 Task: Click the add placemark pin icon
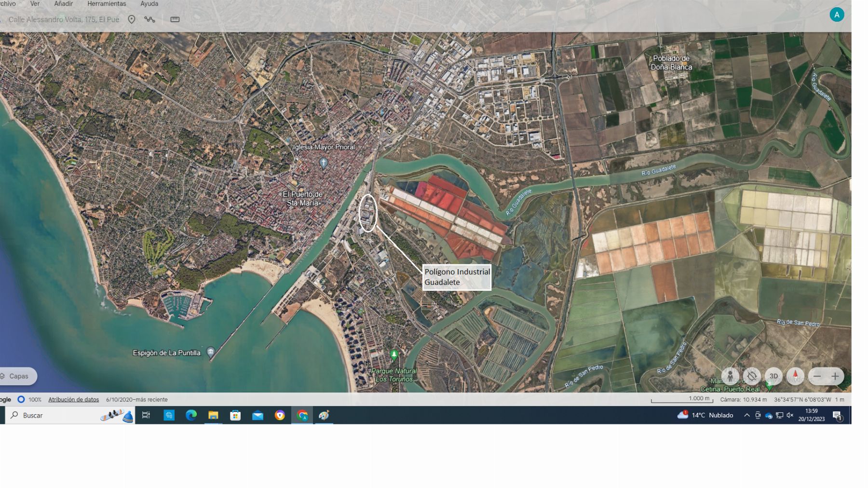[131, 19]
